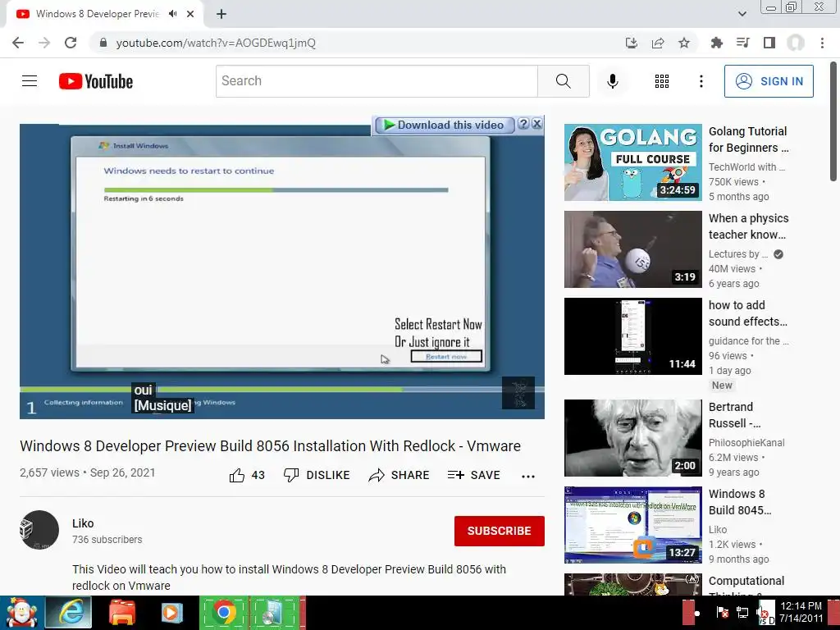Open the YouTube apps grid
The height and width of the screenshot is (630, 840).
tap(662, 81)
